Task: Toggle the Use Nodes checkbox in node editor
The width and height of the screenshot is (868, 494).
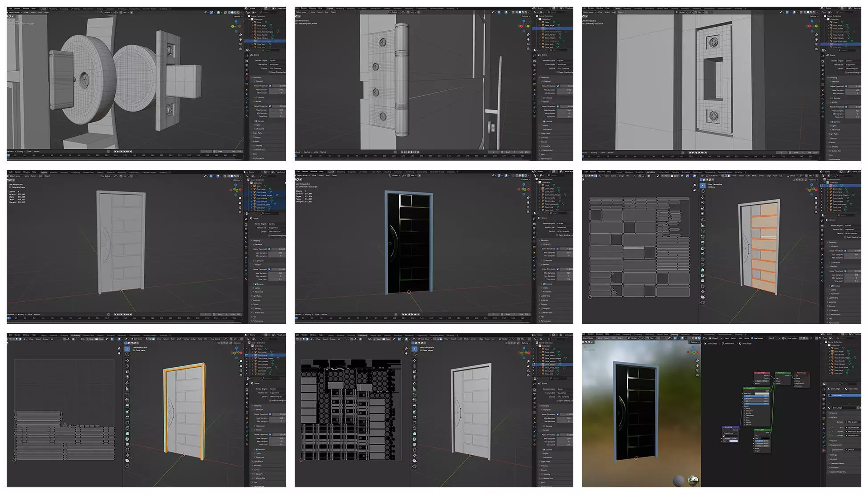Action: pos(752,338)
